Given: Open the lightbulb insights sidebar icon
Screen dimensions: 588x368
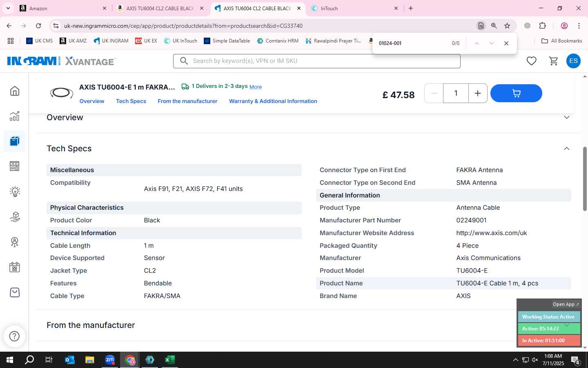Looking at the screenshot, I should 15,192.
